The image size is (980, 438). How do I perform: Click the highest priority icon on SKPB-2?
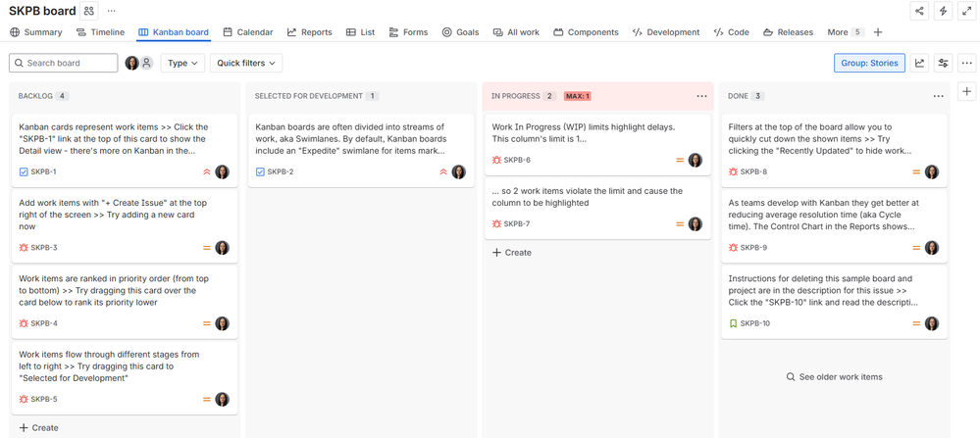click(443, 171)
